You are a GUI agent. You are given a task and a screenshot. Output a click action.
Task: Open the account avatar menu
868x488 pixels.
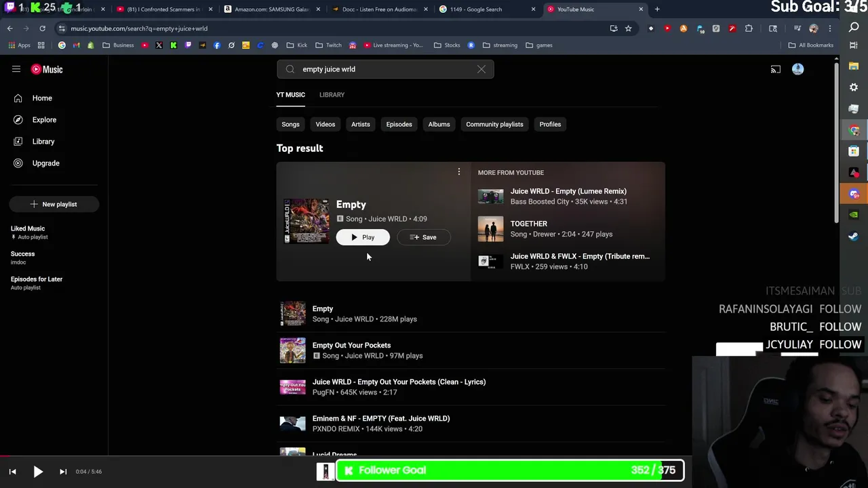point(797,69)
